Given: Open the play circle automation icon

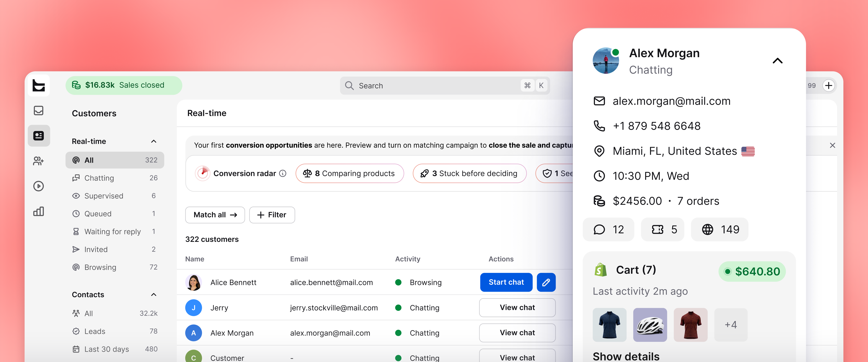Looking at the screenshot, I should (x=39, y=186).
